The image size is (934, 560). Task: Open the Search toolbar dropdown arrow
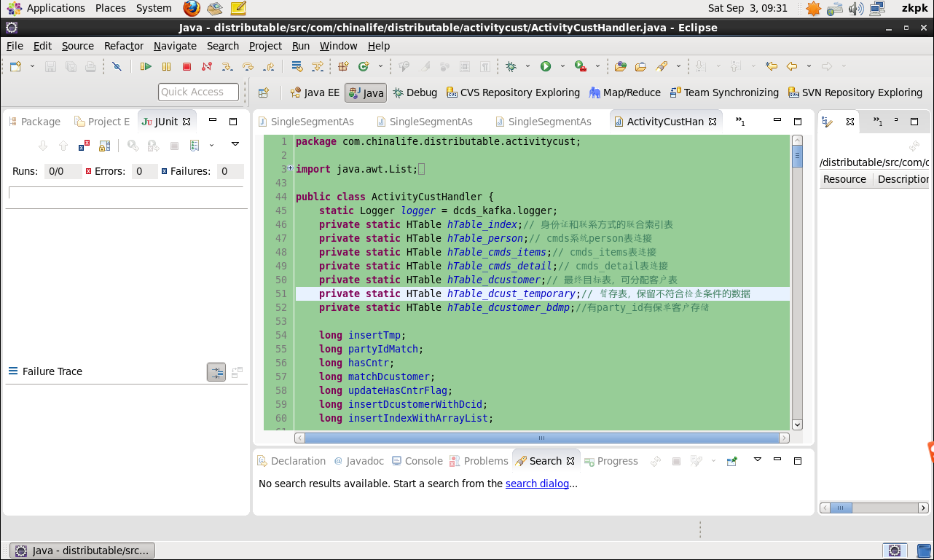(678, 66)
